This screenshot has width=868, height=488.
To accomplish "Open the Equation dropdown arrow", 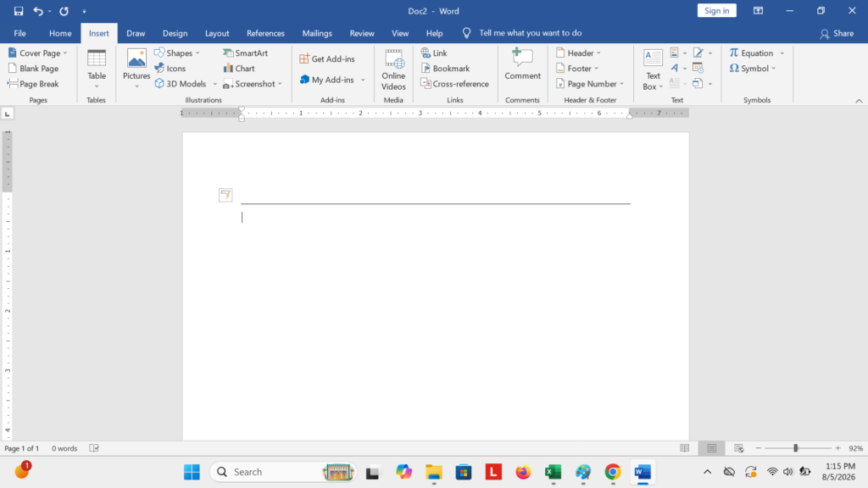I will point(782,53).
